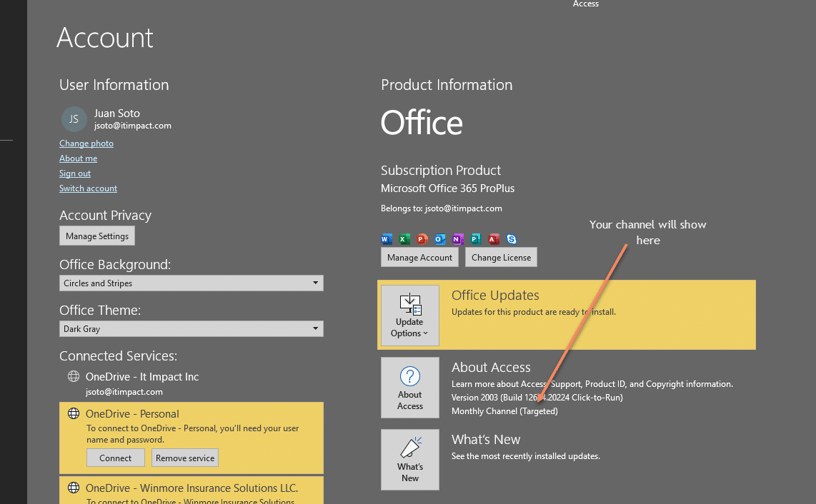This screenshot has height=504, width=816.
Task: Click the Outlook app icon
Action: click(440, 239)
